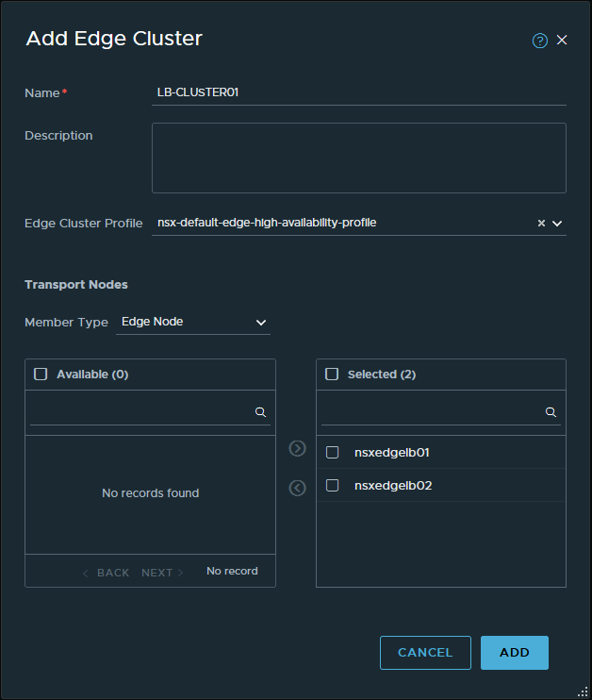Check the nsxedgelb01 checkbox
The width and height of the screenshot is (592, 700).
coord(332,453)
